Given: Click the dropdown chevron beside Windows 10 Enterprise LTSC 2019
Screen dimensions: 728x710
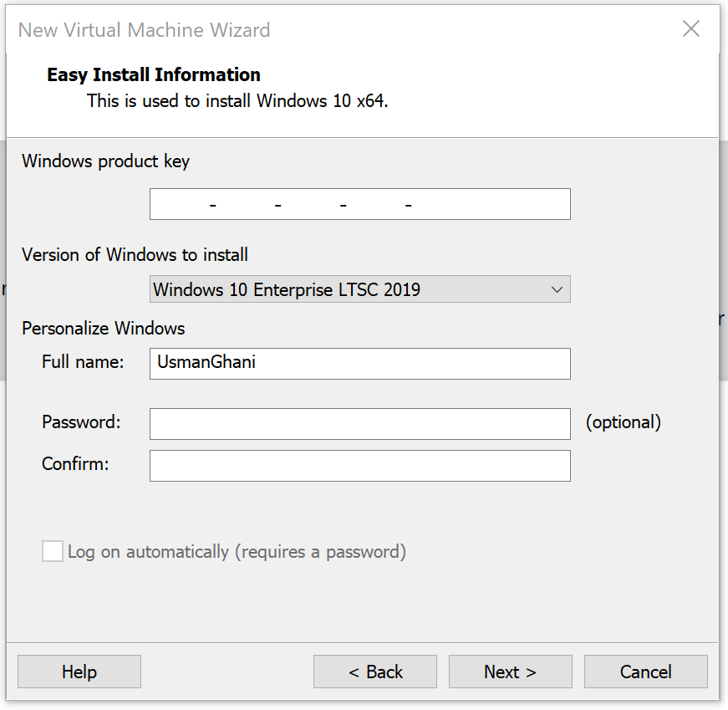Looking at the screenshot, I should click(557, 289).
